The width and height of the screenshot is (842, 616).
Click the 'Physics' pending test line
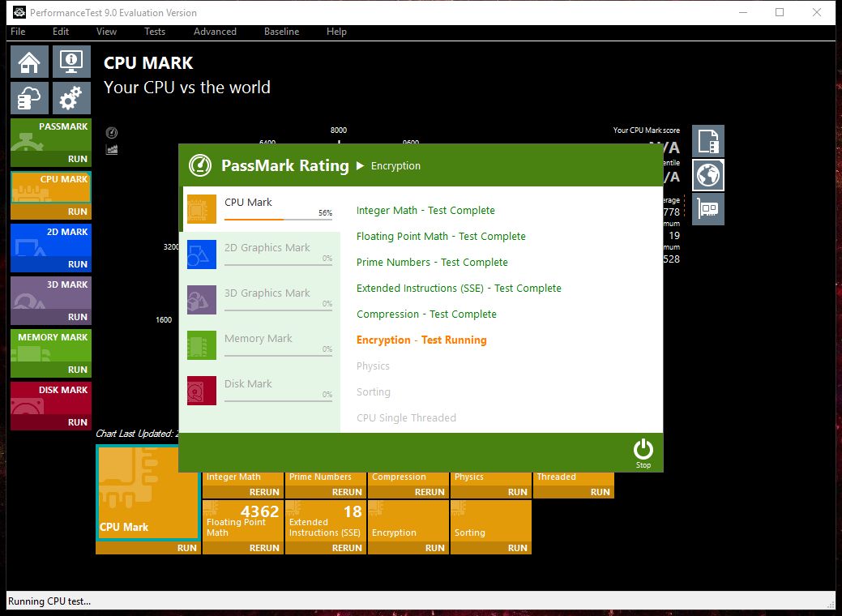373,366
